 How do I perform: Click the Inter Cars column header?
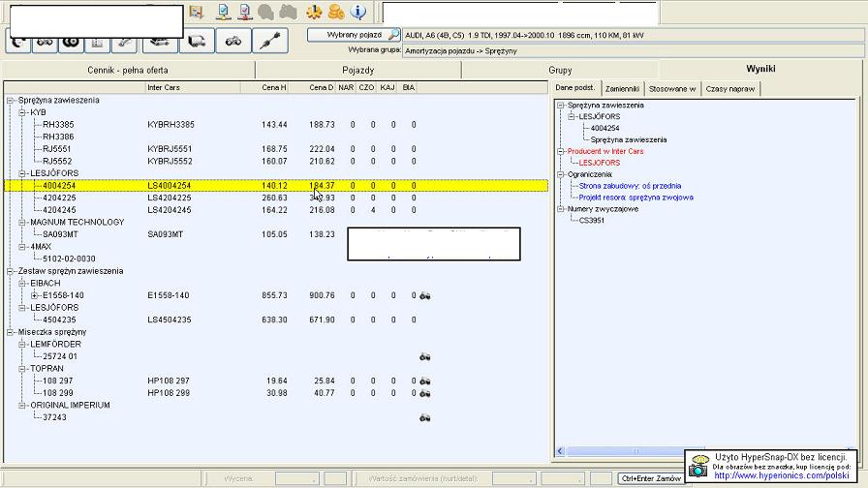[x=193, y=87]
